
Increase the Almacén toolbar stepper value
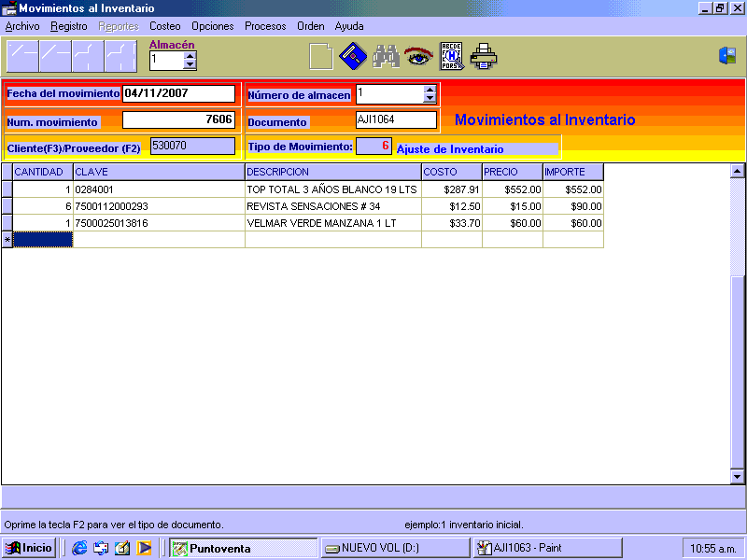(190, 56)
